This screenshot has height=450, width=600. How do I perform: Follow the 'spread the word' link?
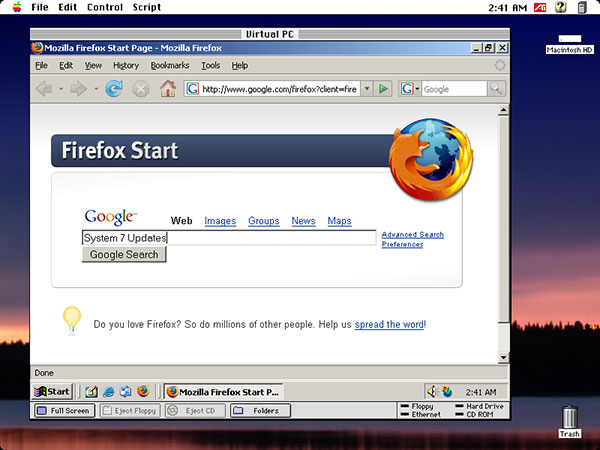click(389, 324)
